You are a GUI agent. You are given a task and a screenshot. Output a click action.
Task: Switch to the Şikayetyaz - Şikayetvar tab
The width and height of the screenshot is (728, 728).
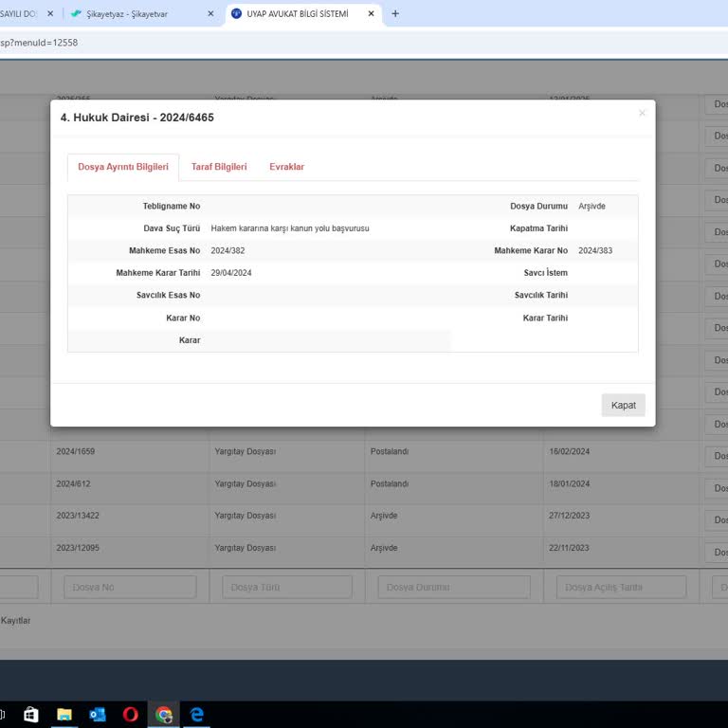tap(142, 14)
